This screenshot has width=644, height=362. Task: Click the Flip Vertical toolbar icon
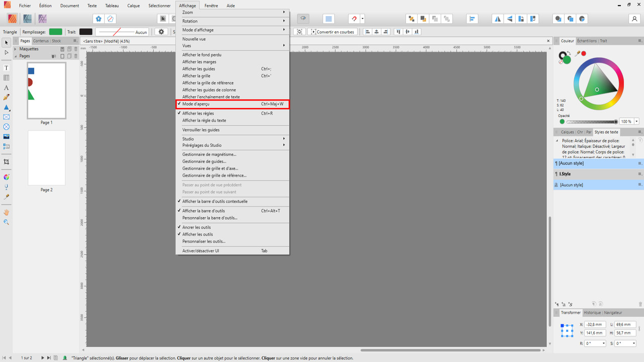coord(510,19)
